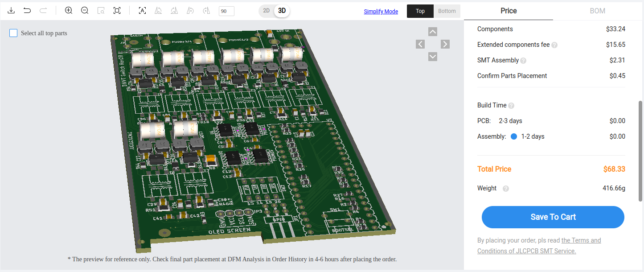This screenshot has height=272, width=644.
Task: Undo the last action
Action: pos(27,10)
